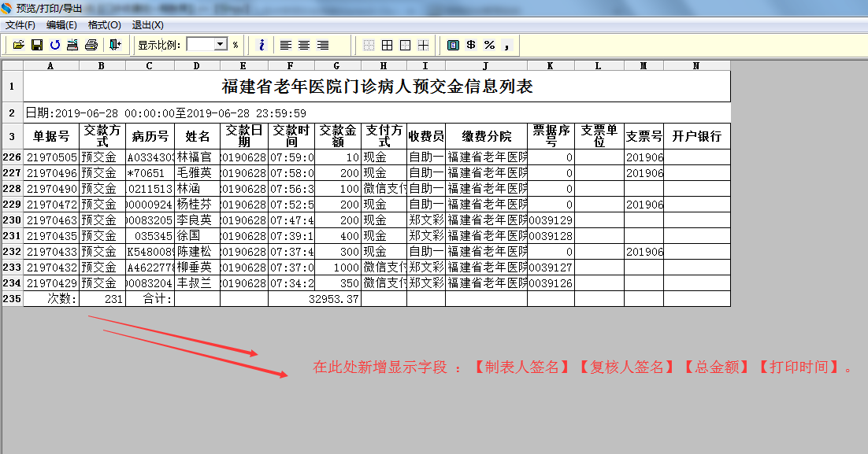Click cell 21970429
Screen dimensions: 868x454
[x=51, y=283]
